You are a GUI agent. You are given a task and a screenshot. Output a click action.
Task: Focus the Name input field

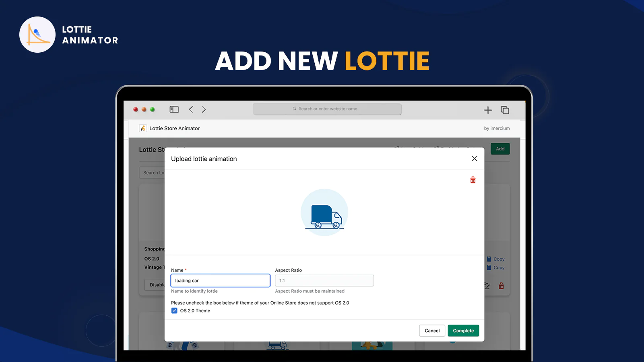point(220,281)
